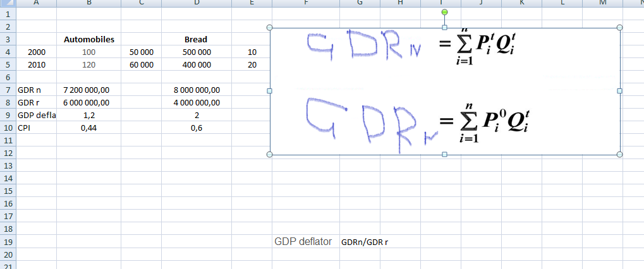Image resolution: width=644 pixels, height=269 pixels.
Task: Select the cell containing 7 200 000,00
Action: coord(88,90)
